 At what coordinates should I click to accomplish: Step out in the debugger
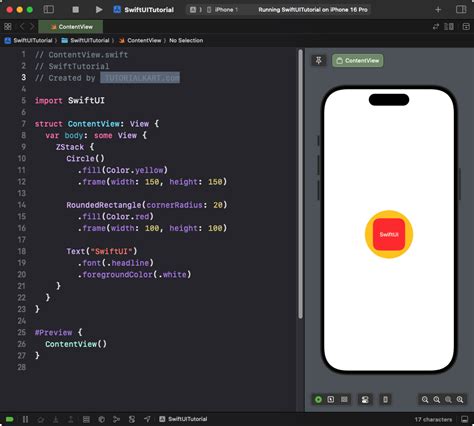pos(71,419)
